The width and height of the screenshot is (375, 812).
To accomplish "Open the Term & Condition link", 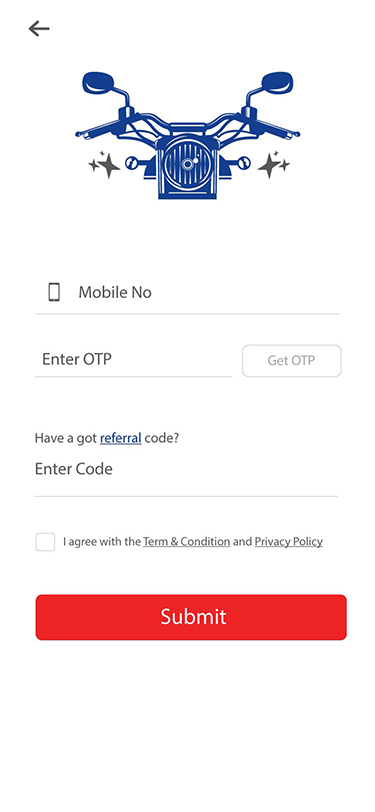I will [x=186, y=542].
